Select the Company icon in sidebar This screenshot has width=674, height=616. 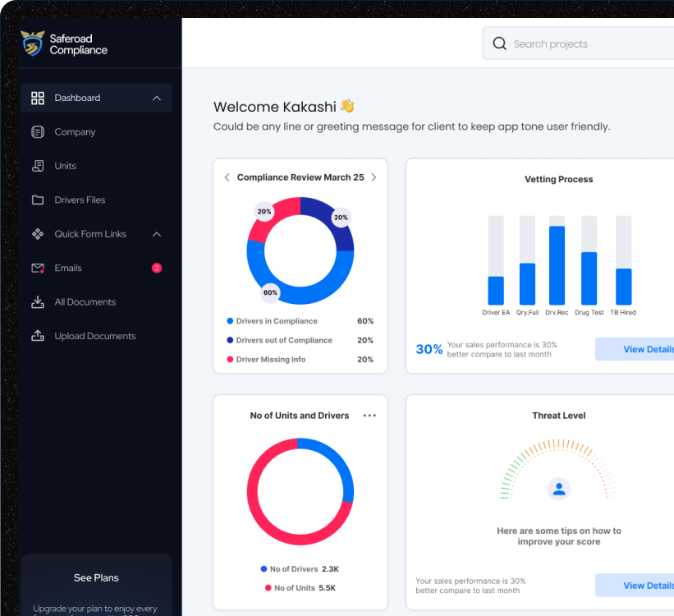pos(38,132)
